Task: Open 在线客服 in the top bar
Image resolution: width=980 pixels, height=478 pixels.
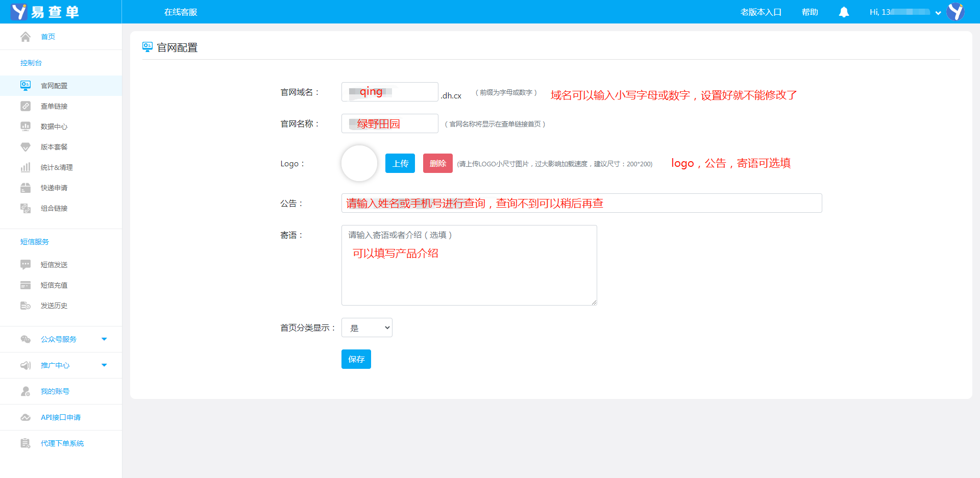Action: [x=181, y=12]
